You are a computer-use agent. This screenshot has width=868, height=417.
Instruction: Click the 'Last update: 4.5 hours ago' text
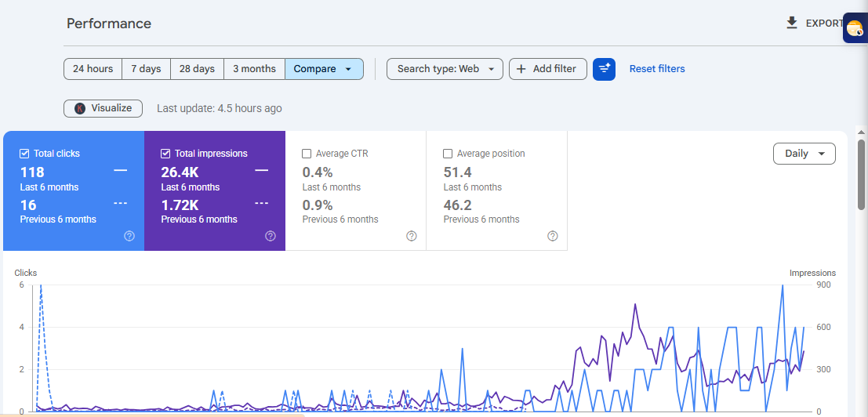click(x=220, y=108)
